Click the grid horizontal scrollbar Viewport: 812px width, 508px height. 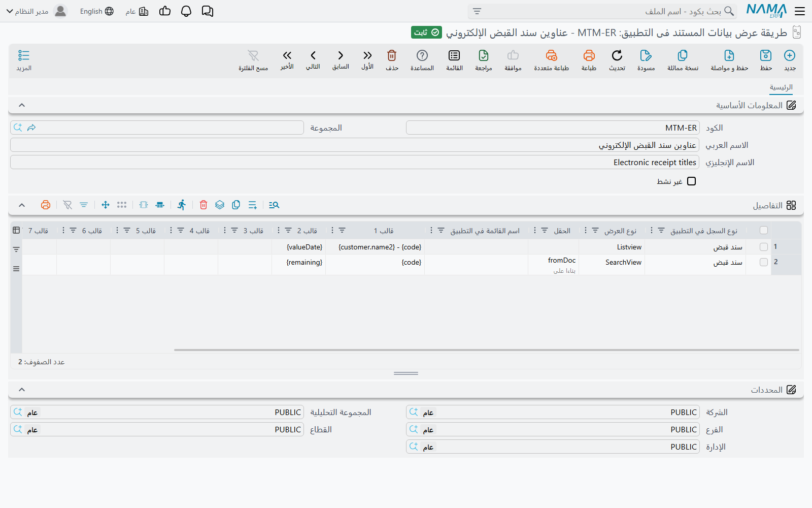click(486, 350)
